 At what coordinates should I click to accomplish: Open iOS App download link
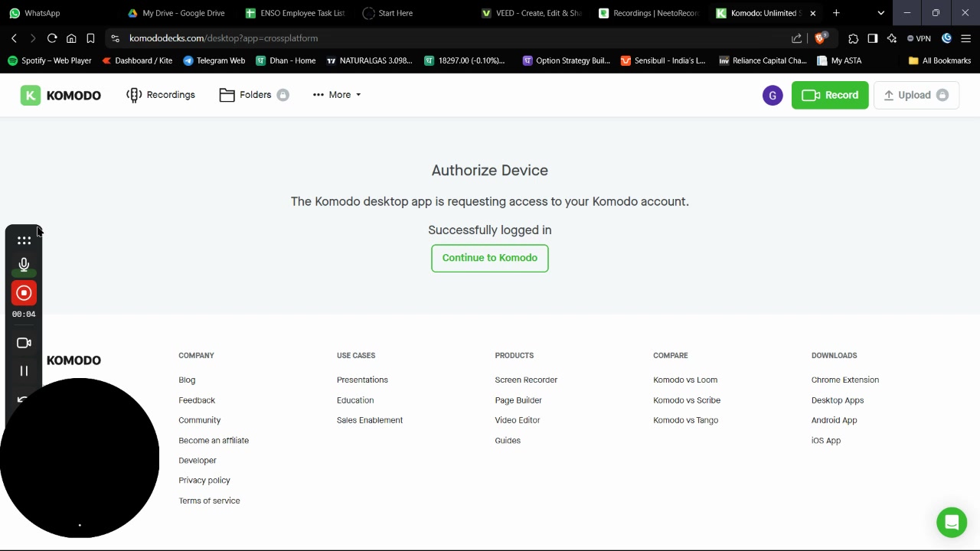(826, 441)
